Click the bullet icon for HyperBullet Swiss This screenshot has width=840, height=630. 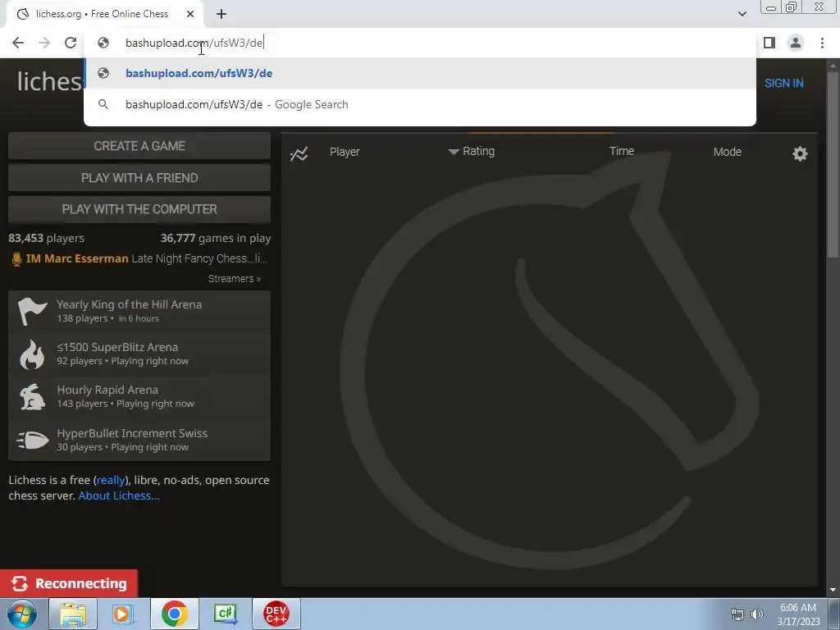pyautogui.click(x=32, y=440)
